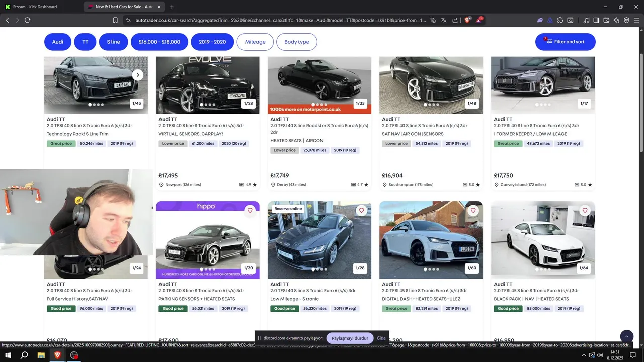Open File Explorer from the taskbar
This screenshot has width=644, height=362.
(x=41, y=355)
